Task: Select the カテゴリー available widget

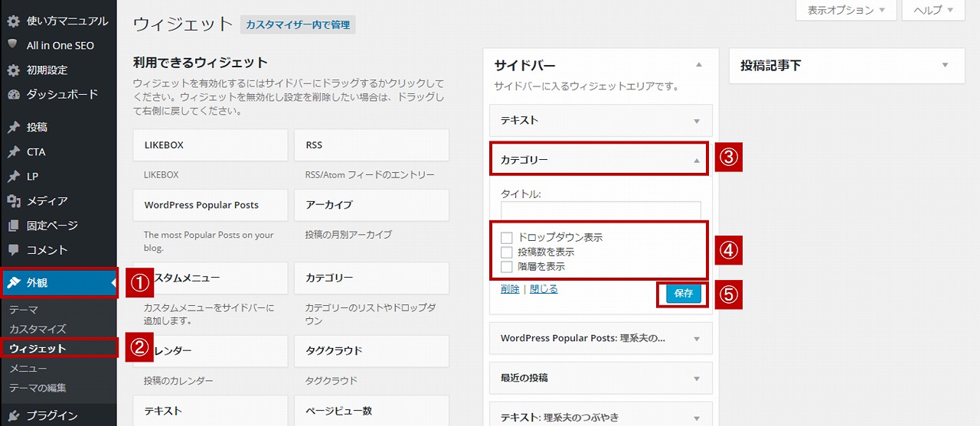Action: click(x=371, y=278)
